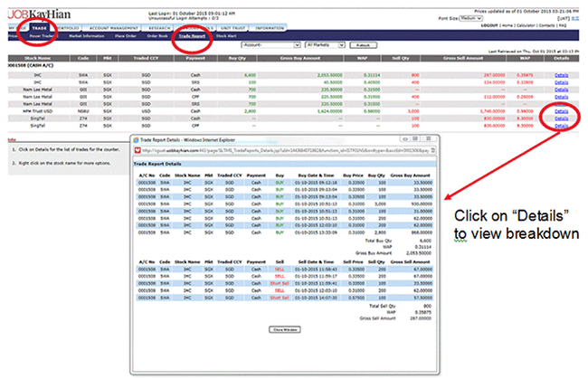Switch to the RESEARCH tab
Viewport: 588px width, 379px height.
[159, 28]
